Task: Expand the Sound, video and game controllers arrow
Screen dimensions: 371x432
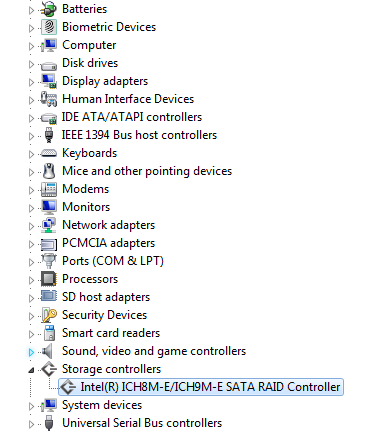Action: coord(31,352)
